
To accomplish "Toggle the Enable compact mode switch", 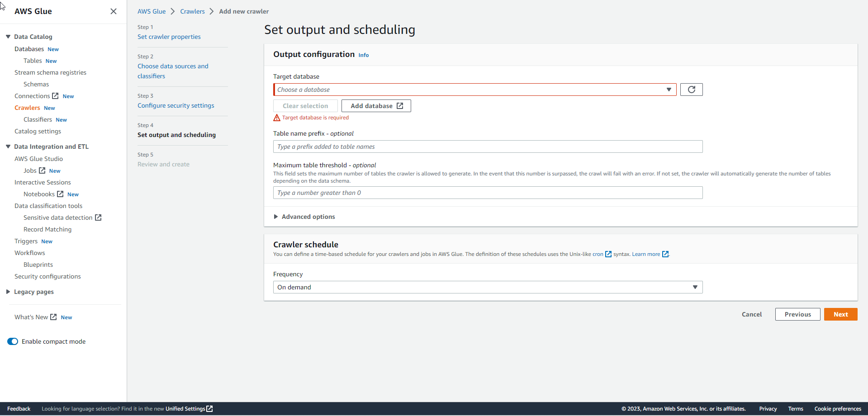I will [x=13, y=341].
